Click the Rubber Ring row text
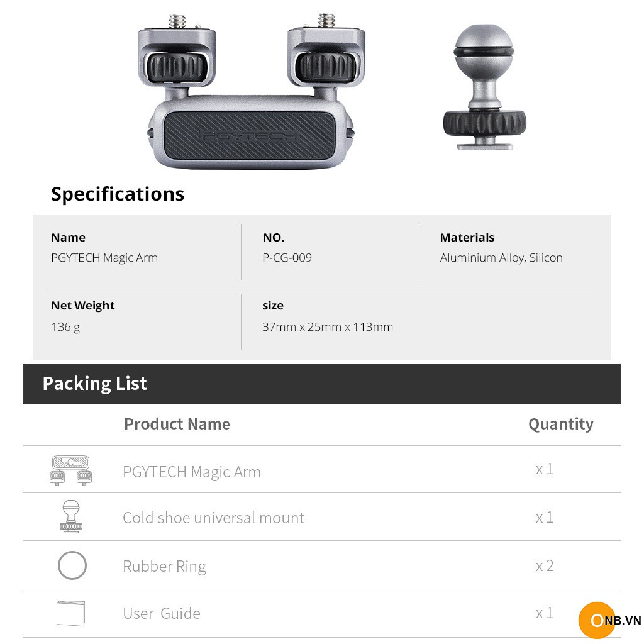The image size is (644, 644). point(164,566)
